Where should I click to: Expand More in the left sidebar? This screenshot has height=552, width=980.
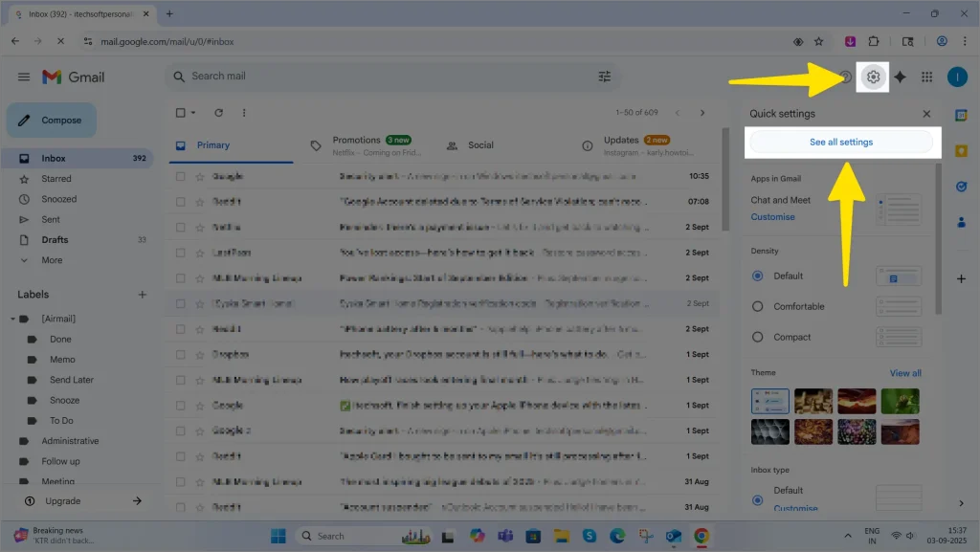(52, 260)
